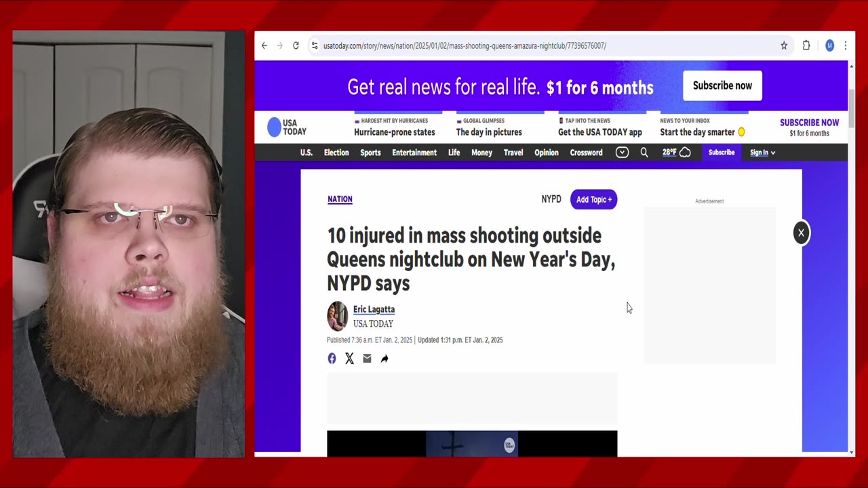Open Hurricane-prone states promo link

pyautogui.click(x=395, y=132)
